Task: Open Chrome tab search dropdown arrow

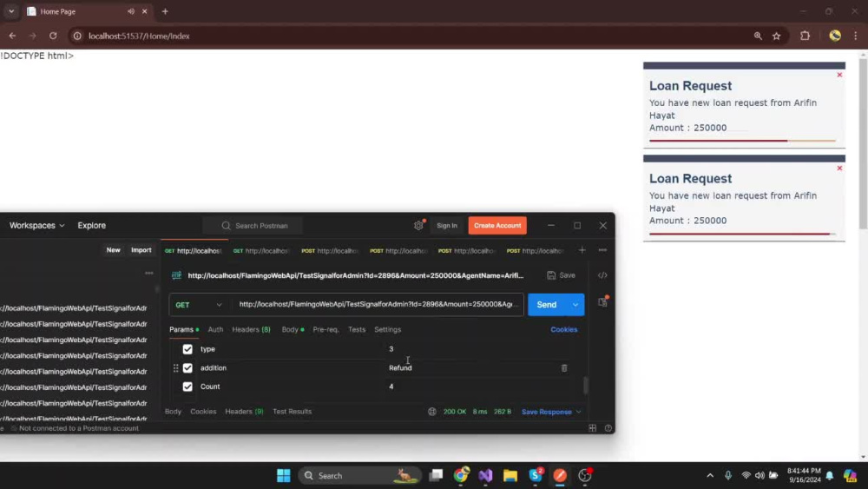Action: 11,11
